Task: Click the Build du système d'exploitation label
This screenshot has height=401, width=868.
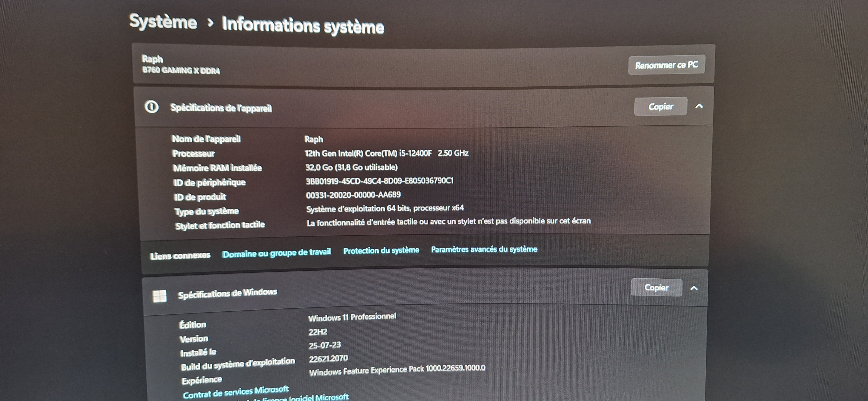Action: 238,364
